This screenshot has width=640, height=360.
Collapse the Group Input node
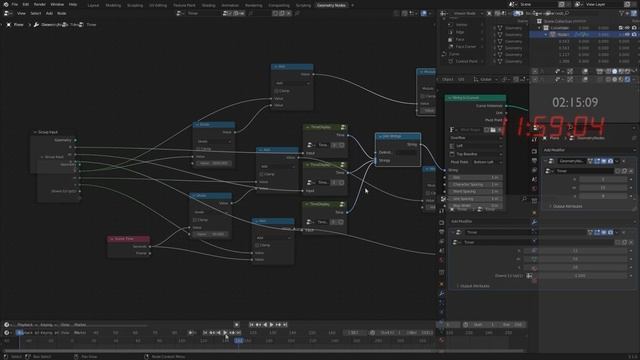click(35, 132)
